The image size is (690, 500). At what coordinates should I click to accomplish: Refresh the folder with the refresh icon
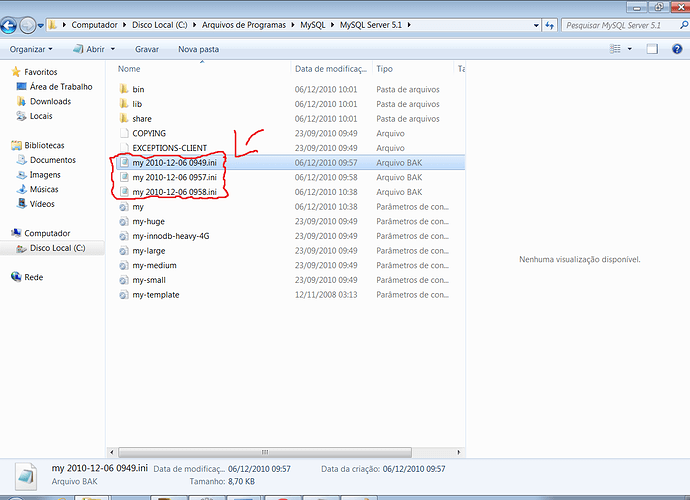point(550,25)
